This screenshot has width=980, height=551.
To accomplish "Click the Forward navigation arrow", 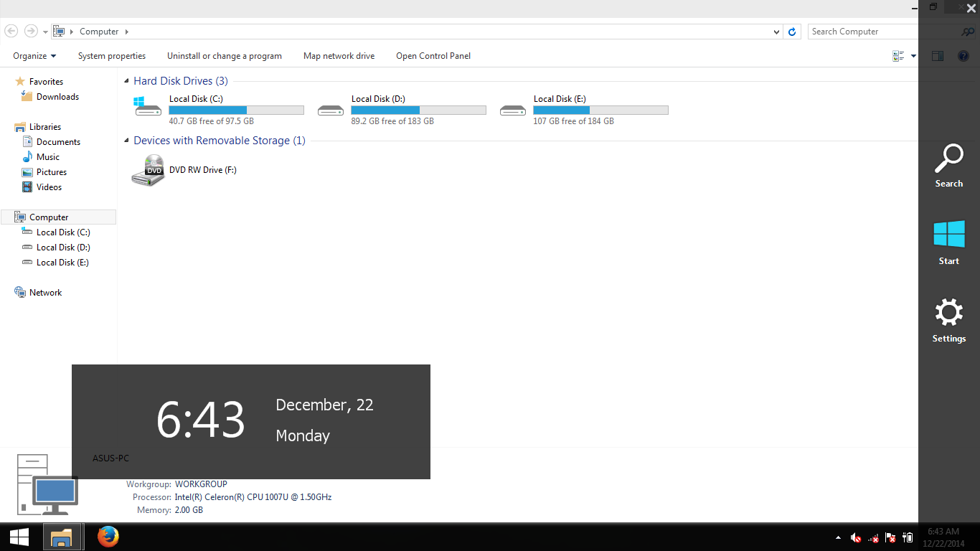I will click(30, 31).
